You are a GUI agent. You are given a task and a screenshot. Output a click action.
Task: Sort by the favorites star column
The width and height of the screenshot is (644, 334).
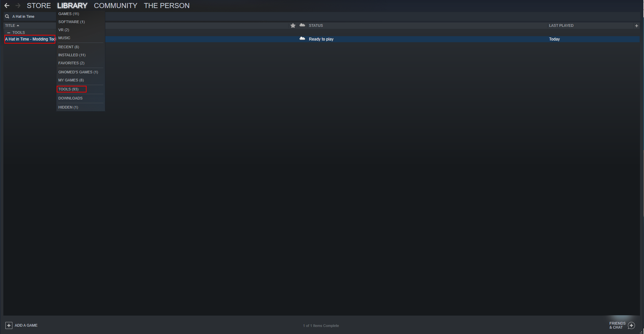tap(293, 25)
